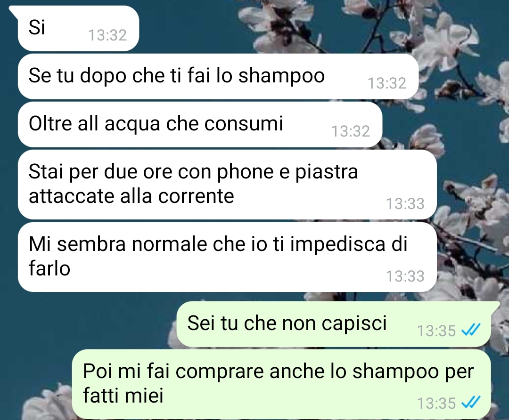Tap the word 'farlo' in received message
The image size is (509, 420).
pyautogui.click(x=49, y=268)
